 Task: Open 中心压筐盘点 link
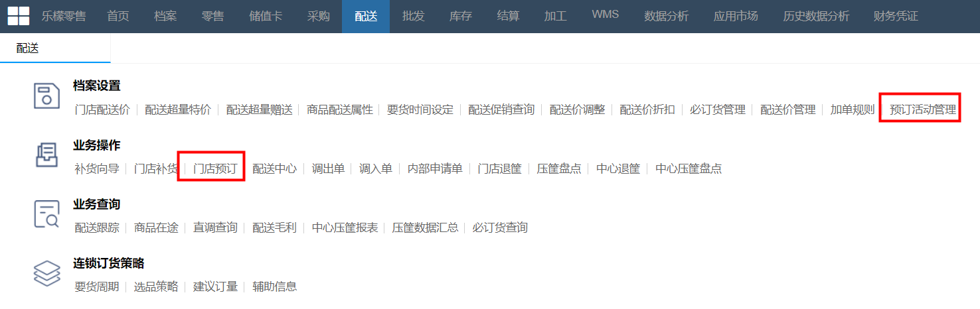(689, 168)
